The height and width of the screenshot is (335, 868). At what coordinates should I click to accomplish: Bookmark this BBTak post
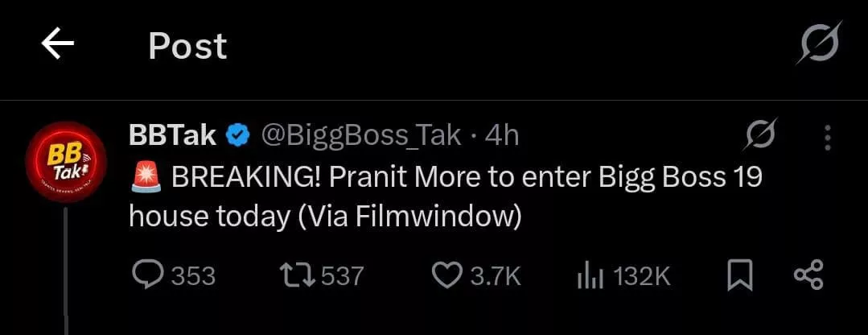tap(739, 277)
